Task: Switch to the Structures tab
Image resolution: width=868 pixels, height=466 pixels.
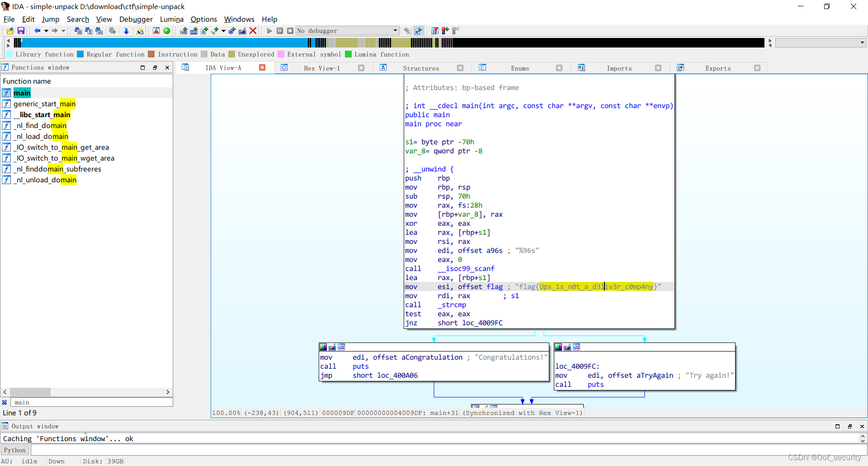Action: [x=420, y=68]
